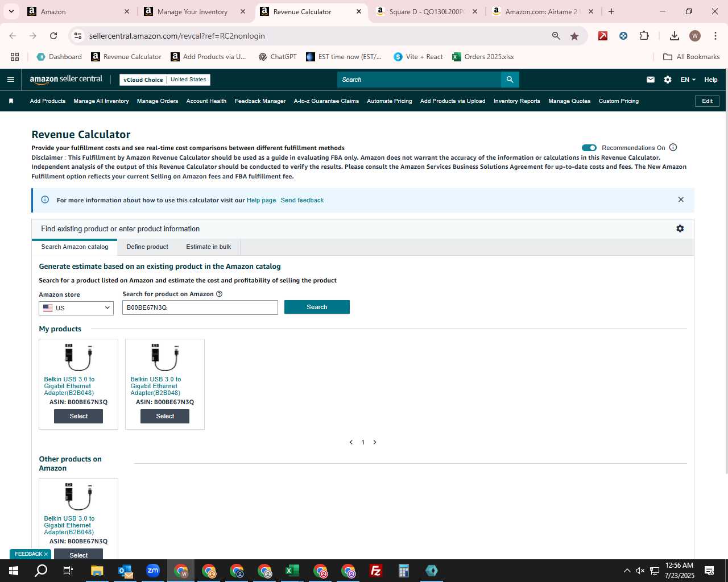728x582 pixels.
Task: Open Excel from the taskbar
Action: (292, 571)
